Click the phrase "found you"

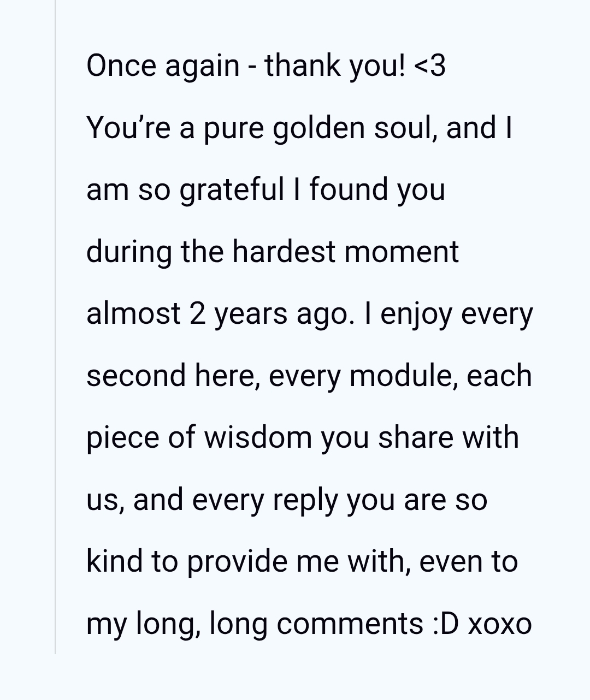pos(377,190)
